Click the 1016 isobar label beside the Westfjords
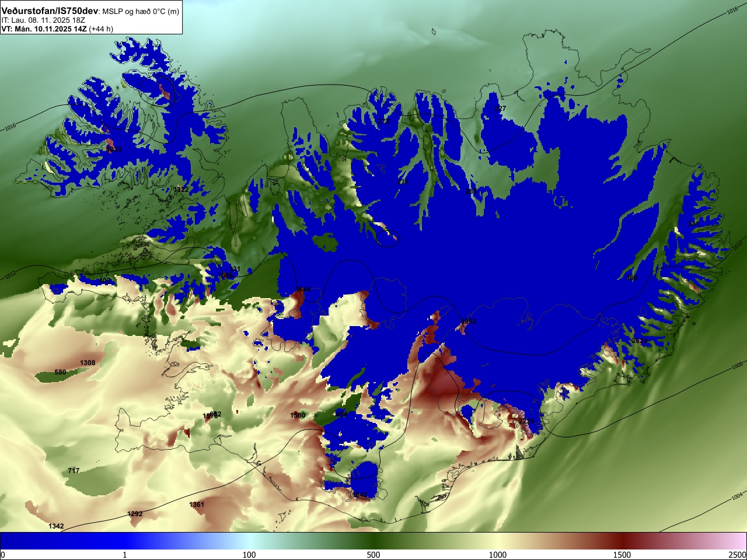747x560 pixels. pos(9,127)
